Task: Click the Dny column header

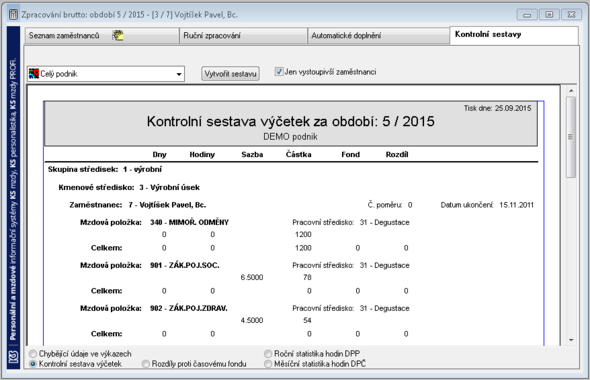Action: click(160, 155)
